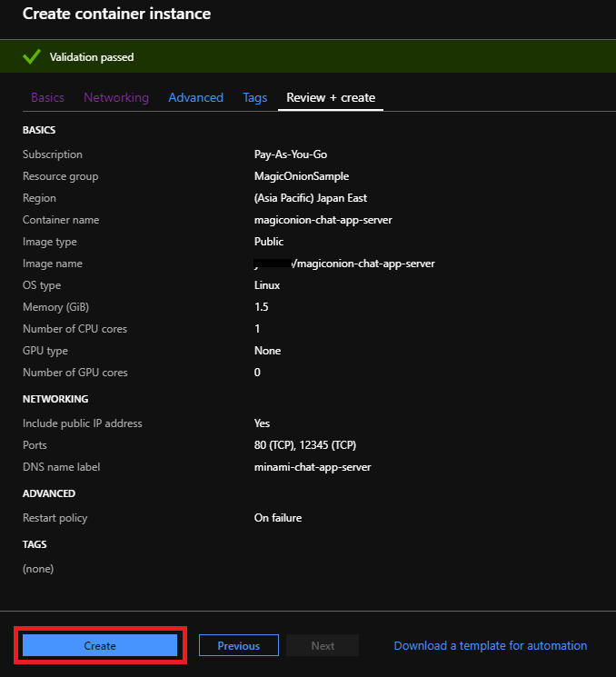Click the Subscription label

(x=52, y=154)
